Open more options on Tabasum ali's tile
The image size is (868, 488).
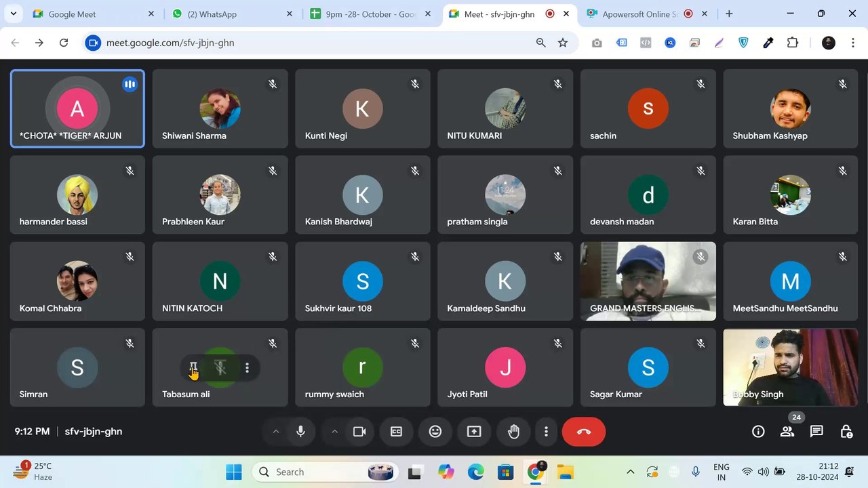click(247, 367)
